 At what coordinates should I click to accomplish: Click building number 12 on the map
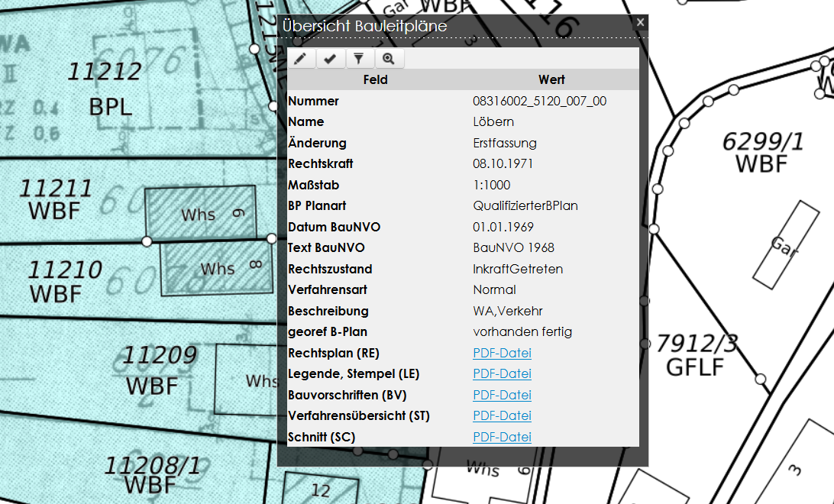[x=321, y=490]
